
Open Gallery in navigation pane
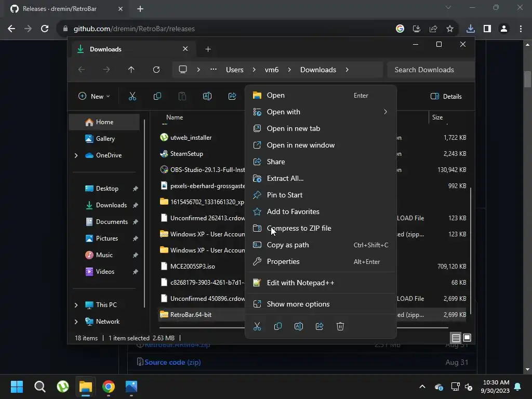tap(104, 139)
